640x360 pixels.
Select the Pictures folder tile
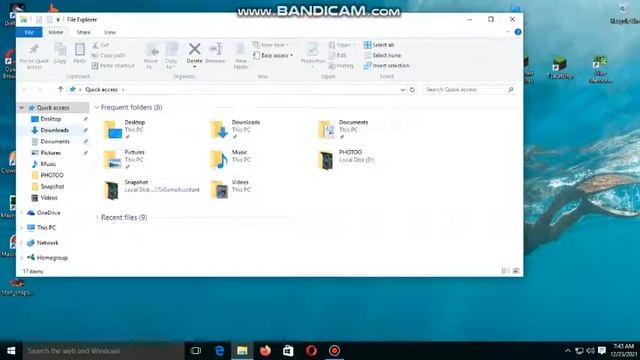[x=124, y=160]
